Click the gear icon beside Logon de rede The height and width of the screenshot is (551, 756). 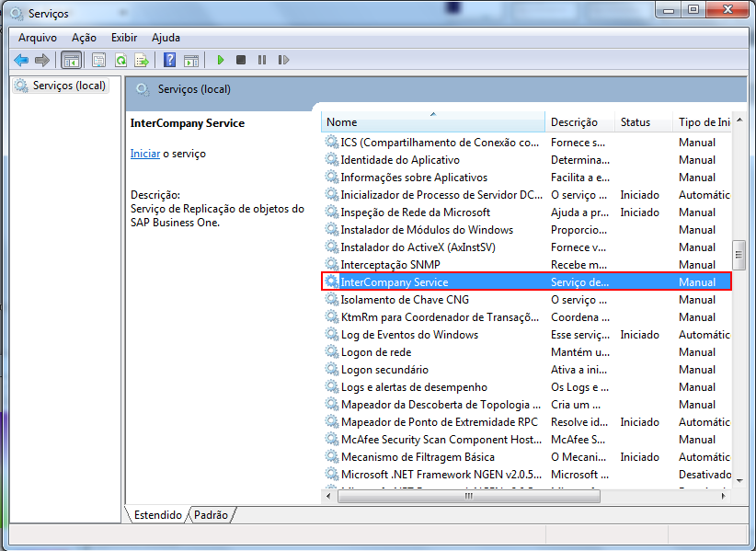click(x=332, y=351)
